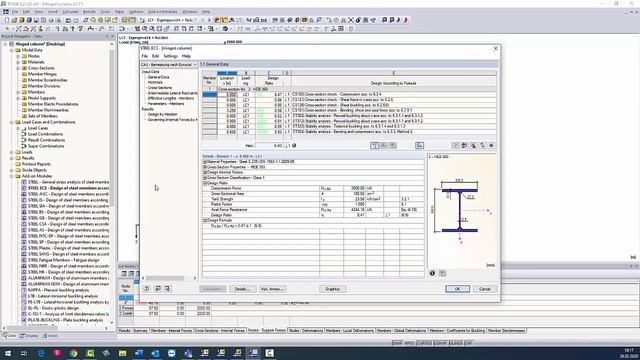Click Cancel in STEEL EC3 dialog
Image resolution: width=640 pixels, height=360 pixels.
click(484, 289)
